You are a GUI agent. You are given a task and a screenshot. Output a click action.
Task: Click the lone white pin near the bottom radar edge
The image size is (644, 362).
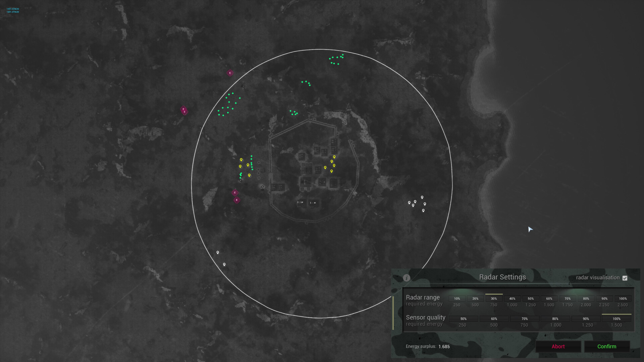[x=224, y=264]
